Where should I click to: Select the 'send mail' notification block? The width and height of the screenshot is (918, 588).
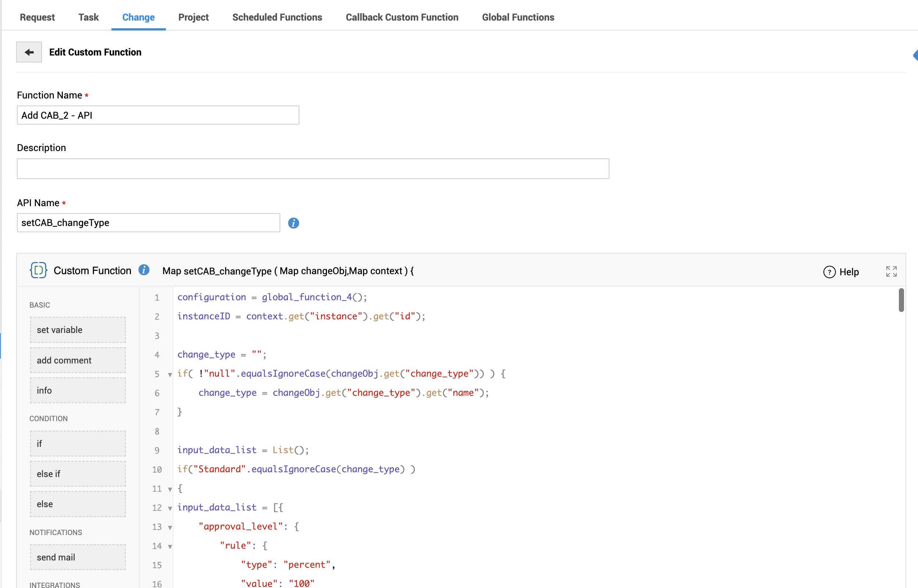pyautogui.click(x=78, y=557)
